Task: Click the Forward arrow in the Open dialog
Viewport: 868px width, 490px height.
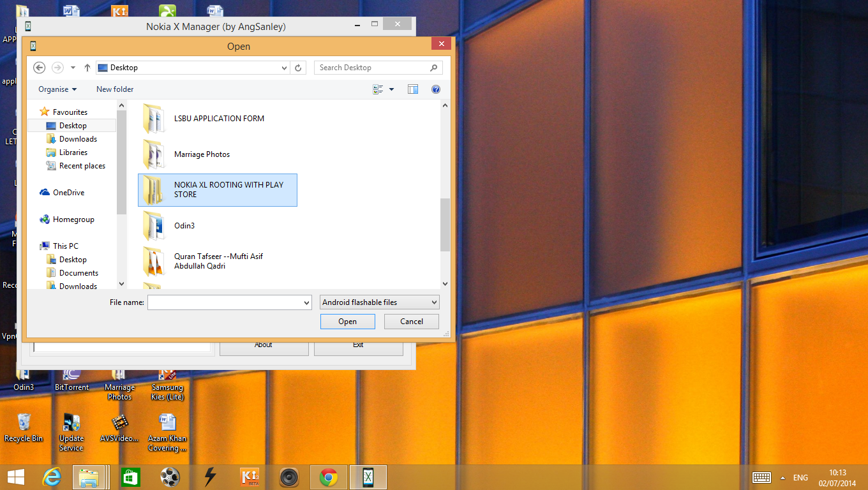Action: (x=57, y=68)
